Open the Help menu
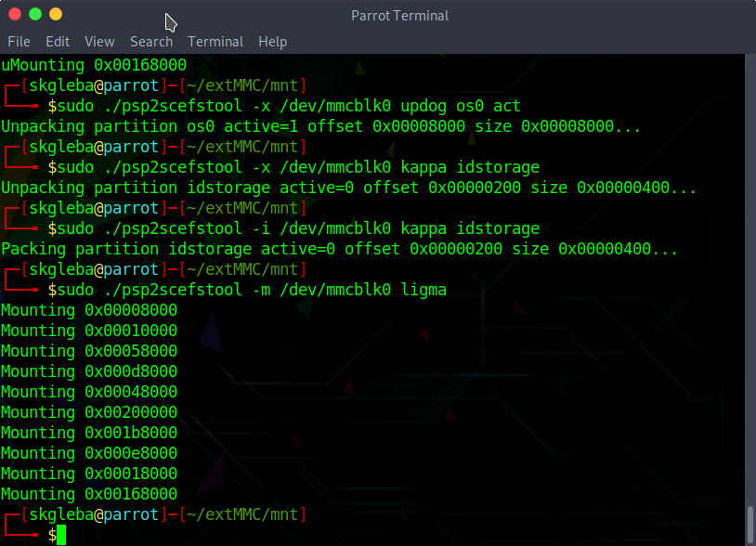 coord(272,42)
